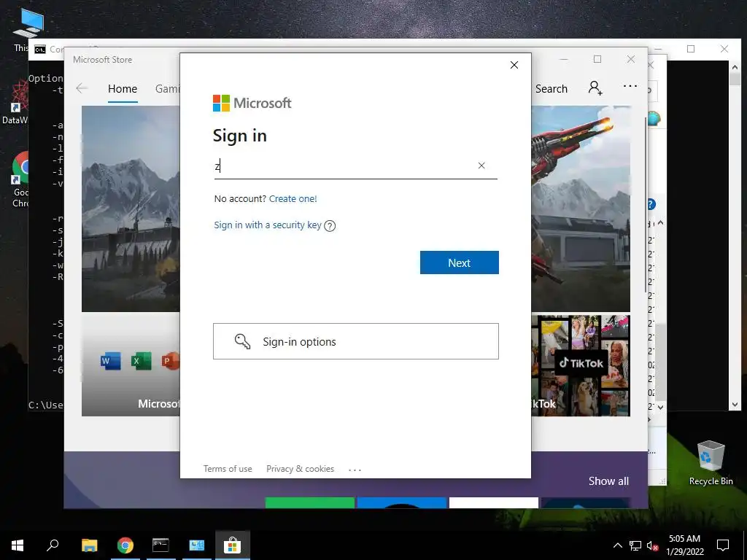Click the muted volume tray icon

652,545
